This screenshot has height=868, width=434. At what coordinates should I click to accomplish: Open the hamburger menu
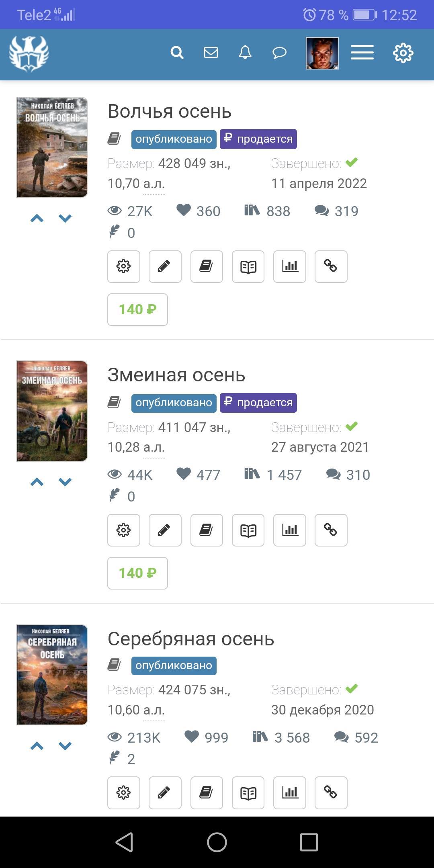362,53
